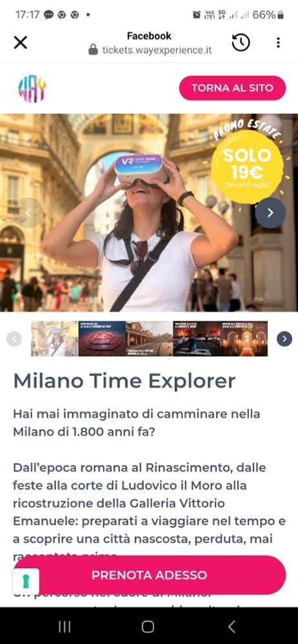Tap the Android back navigation button

coord(232,627)
